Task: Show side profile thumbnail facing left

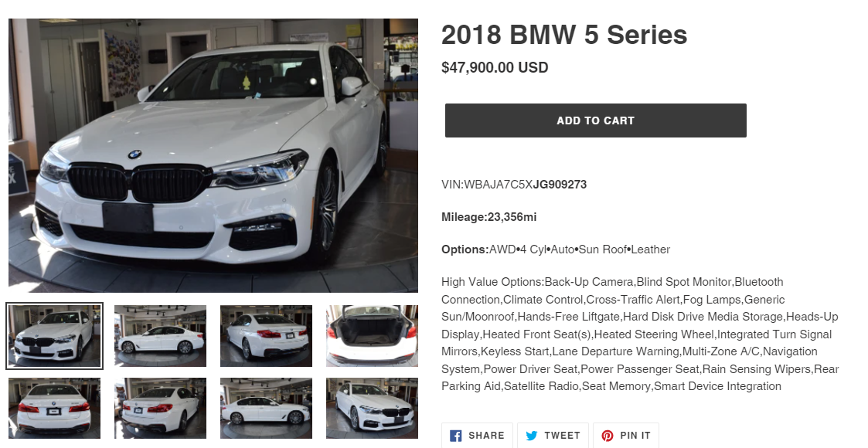Action: click(161, 336)
